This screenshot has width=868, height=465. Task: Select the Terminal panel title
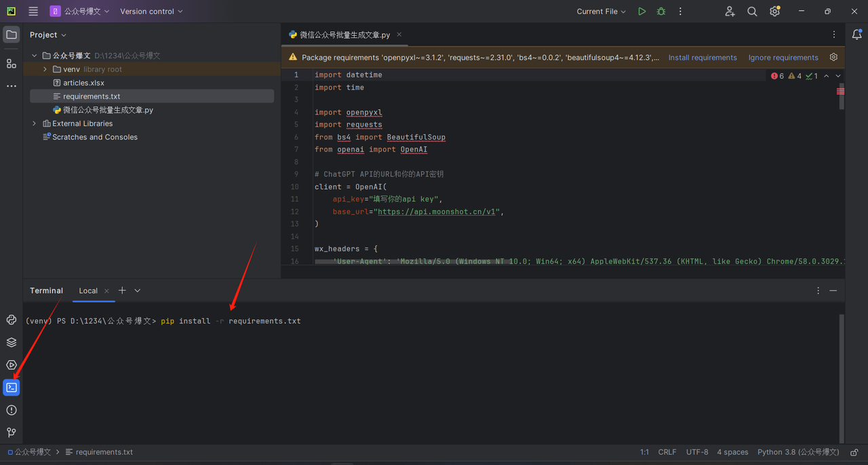(x=46, y=290)
